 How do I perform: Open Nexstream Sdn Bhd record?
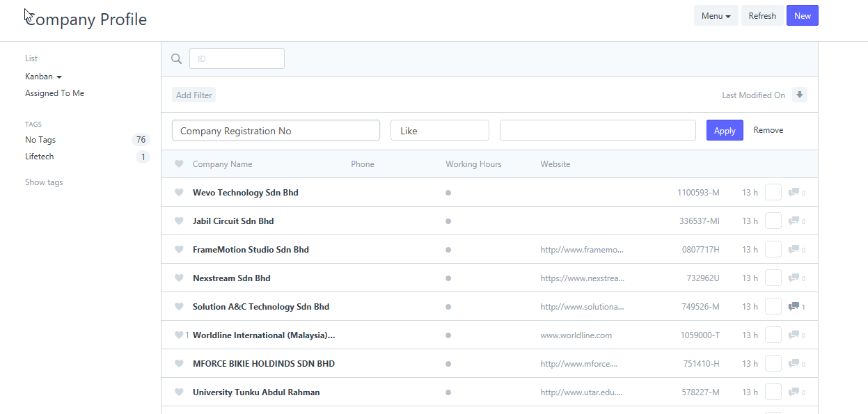pos(232,278)
